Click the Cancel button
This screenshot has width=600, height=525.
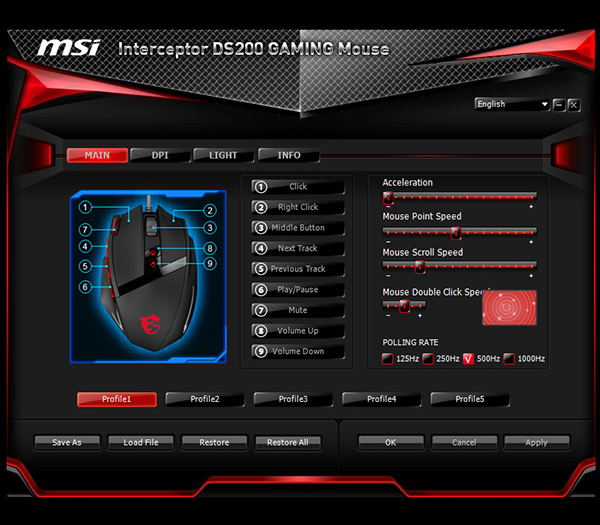point(464,442)
